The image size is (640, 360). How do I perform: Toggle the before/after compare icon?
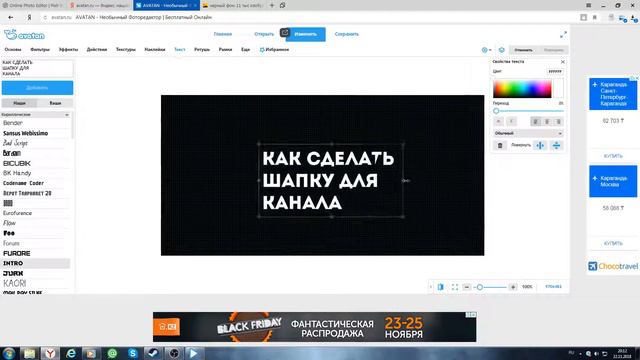coord(440,287)
